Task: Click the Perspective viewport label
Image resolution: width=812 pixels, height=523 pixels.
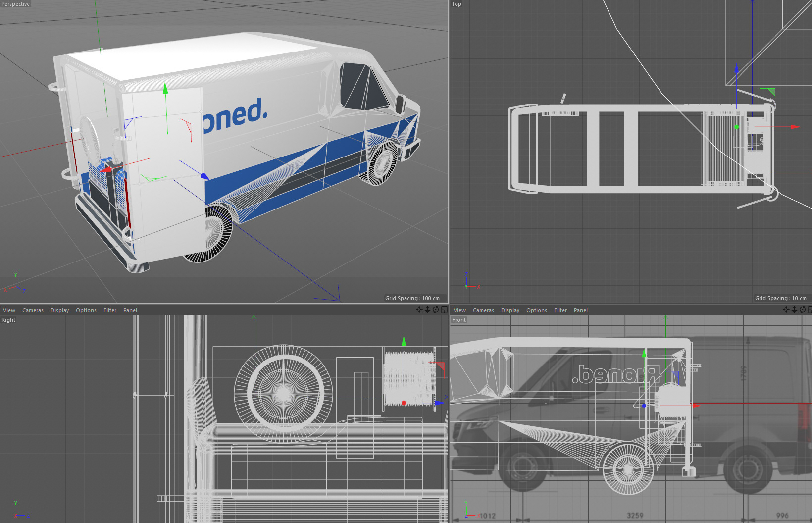Action: [15, 4]
